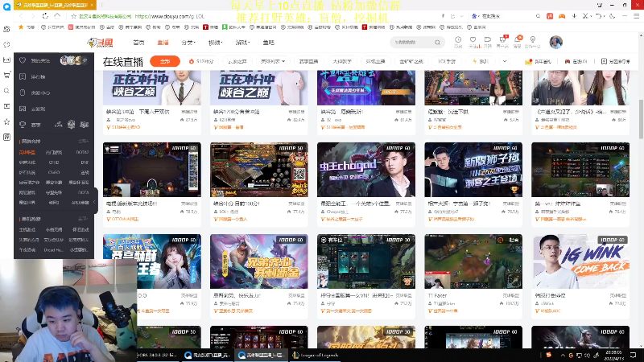Expand the filter pill with the dropdown arrow
644x362 pixels.
click(x=273, y=61)
